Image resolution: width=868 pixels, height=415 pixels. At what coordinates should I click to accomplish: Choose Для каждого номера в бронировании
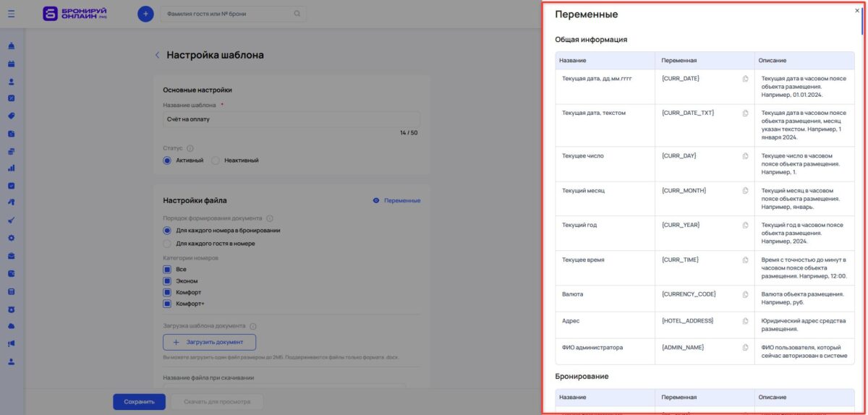(167, 231)
